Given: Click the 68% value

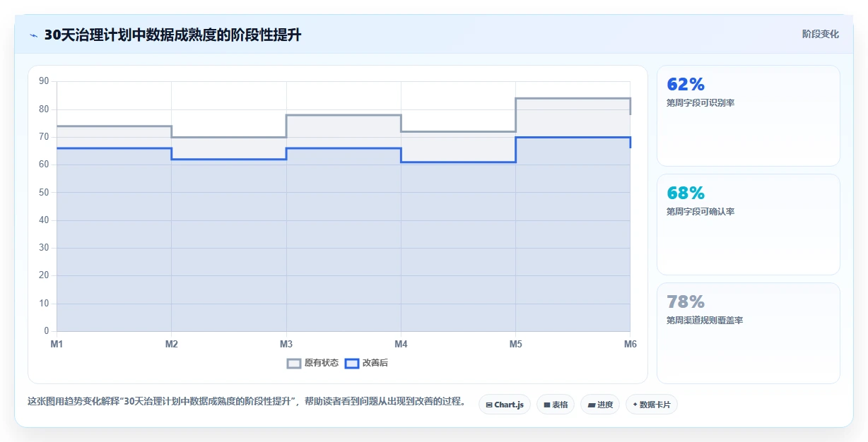Looking at the screenshot, I should 686,193.
